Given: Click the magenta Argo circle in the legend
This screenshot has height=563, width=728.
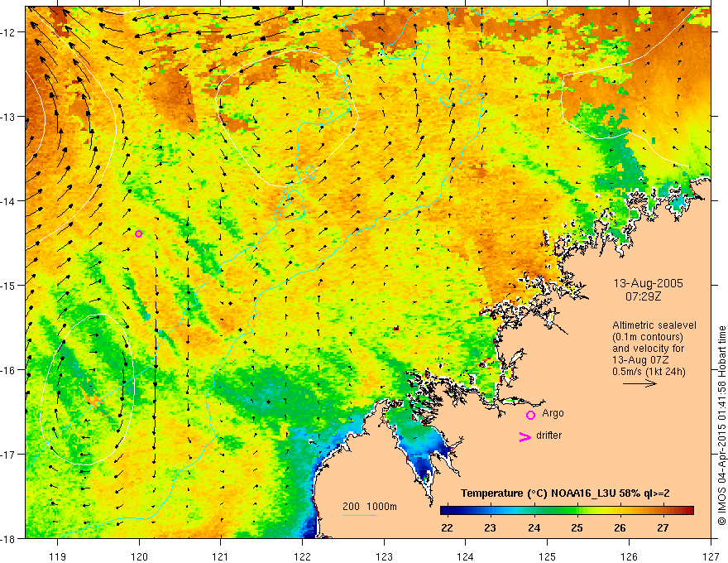Looking at the screenshot, I should (x=530, y=415).
